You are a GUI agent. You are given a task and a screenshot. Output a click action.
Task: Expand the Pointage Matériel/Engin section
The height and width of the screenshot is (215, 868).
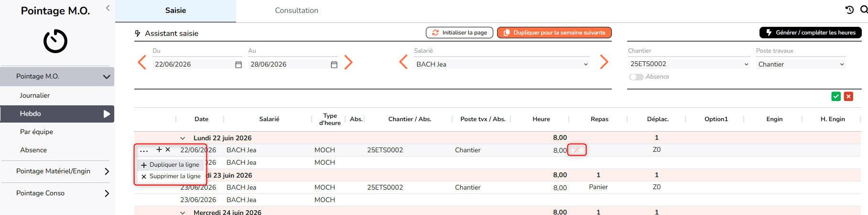coord(107,171)
